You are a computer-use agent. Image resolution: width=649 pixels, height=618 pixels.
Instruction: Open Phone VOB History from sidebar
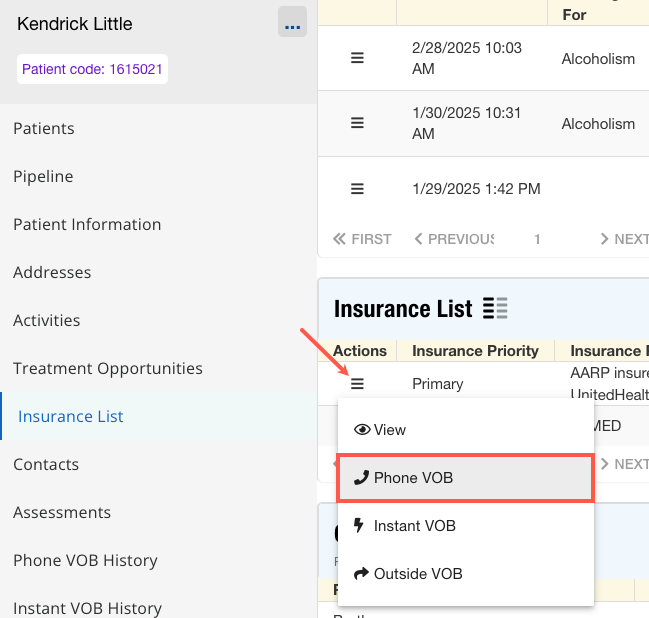pyautogui.click(x=85, y=560)
